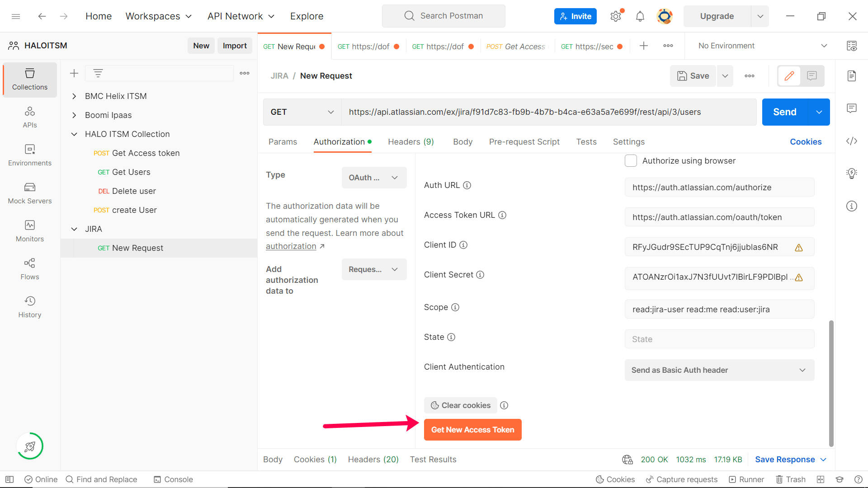Click the Auth URL input field
Image resolution: width=868 pixels, height=488 pixels.
tap(720, 187)
